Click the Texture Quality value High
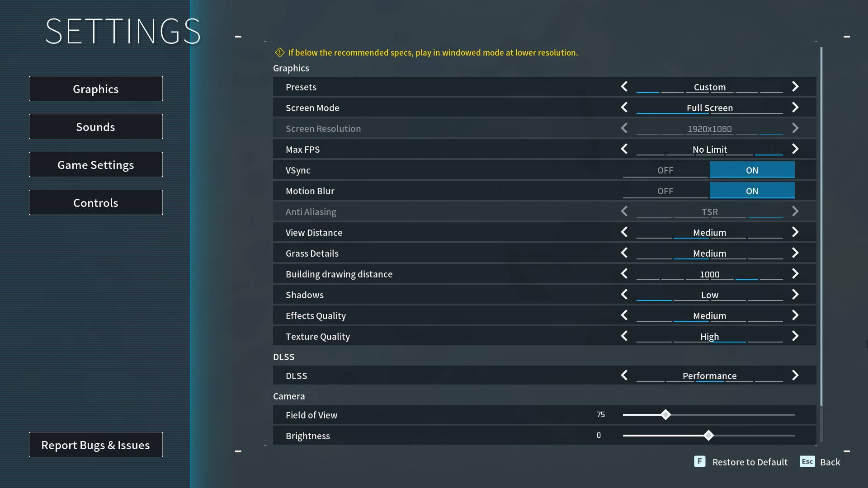Viewport: 868px width, 488px height. [710, 336]
